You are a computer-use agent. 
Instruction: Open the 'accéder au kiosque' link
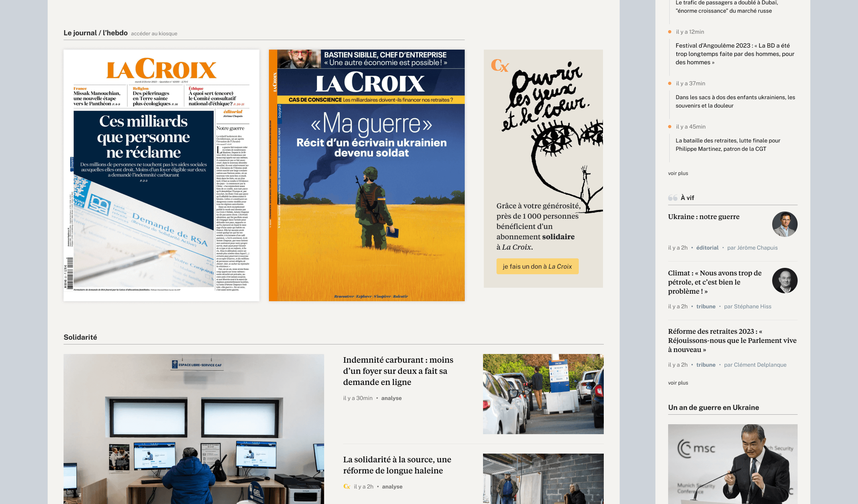tap(154, 34)
